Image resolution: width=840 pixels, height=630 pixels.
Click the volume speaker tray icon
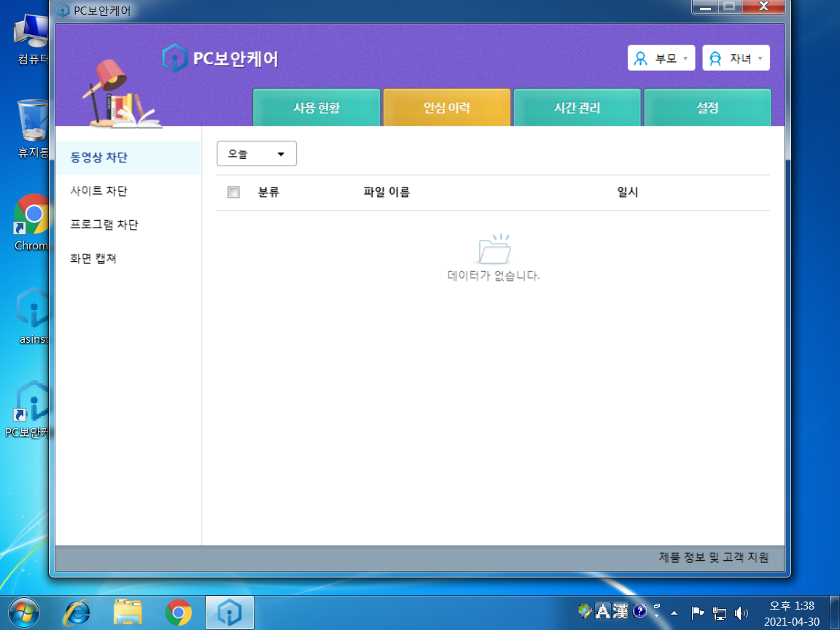click(x=742, y=612)
